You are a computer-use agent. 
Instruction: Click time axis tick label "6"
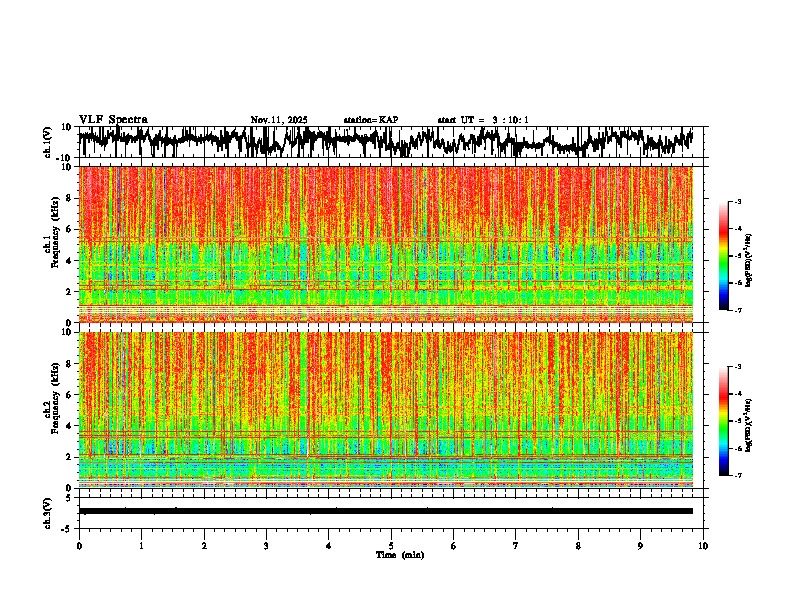click(454, 546)
